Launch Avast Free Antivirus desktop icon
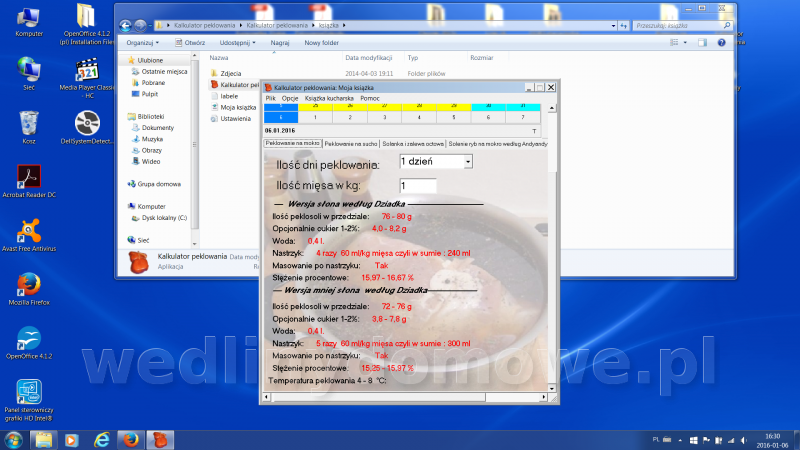This screenshot has height=450, width=800. click(x=29, y=235)
